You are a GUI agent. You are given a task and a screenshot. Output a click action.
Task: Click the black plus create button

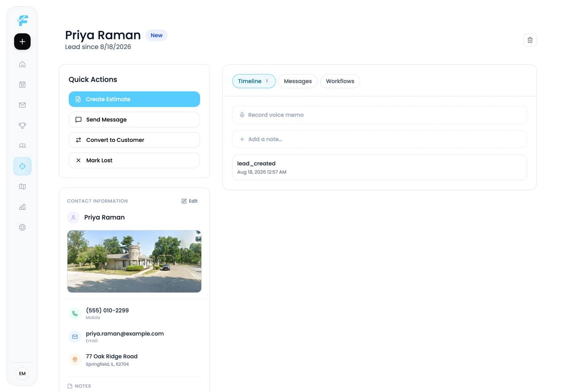click(22, 42)
